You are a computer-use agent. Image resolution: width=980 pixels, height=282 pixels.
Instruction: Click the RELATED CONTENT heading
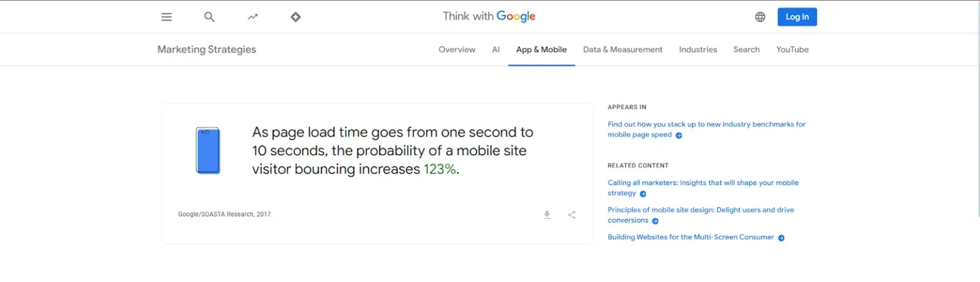tap(638, 165)
